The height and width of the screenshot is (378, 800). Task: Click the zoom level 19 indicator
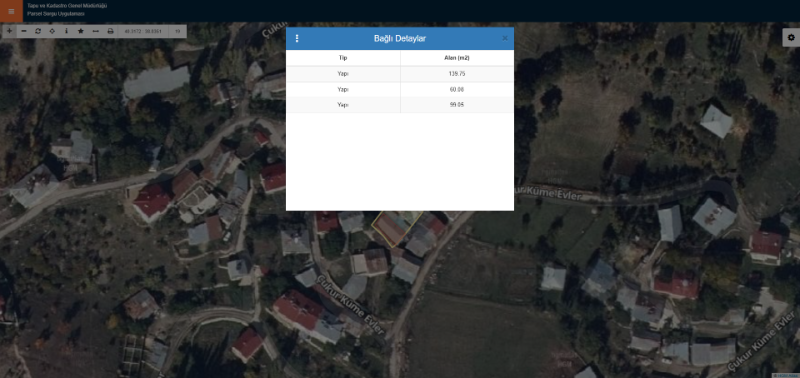point(178,31)
